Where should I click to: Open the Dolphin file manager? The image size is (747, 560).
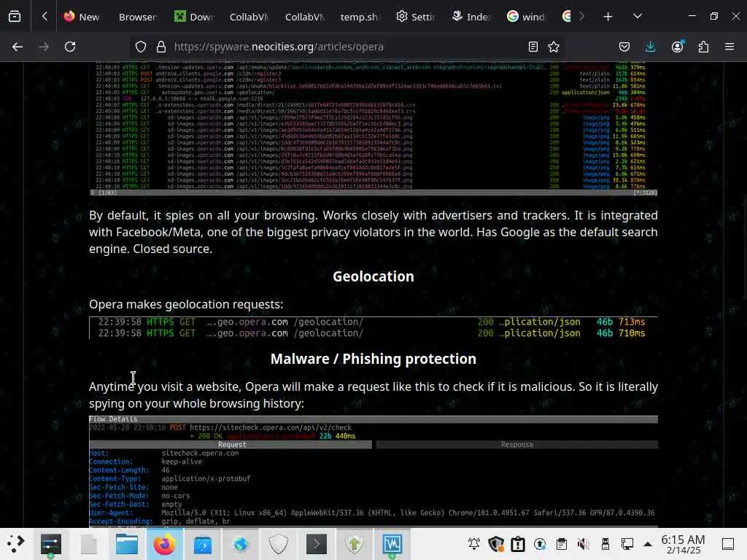click(x=127, y=544)
